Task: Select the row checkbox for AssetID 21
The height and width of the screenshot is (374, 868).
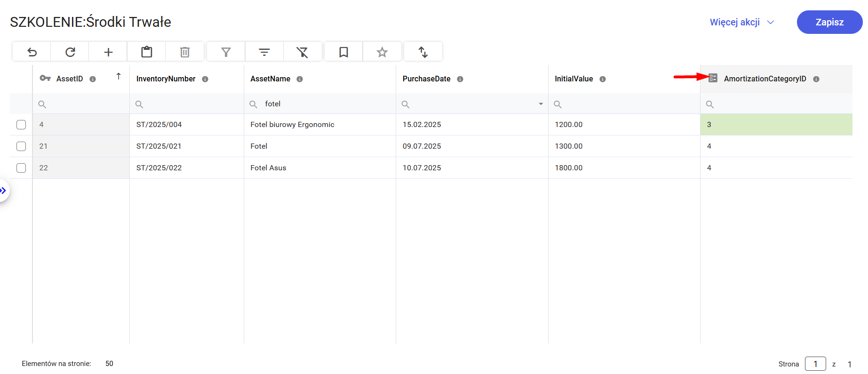Action: pyautogui.click(x=21, y=146)
